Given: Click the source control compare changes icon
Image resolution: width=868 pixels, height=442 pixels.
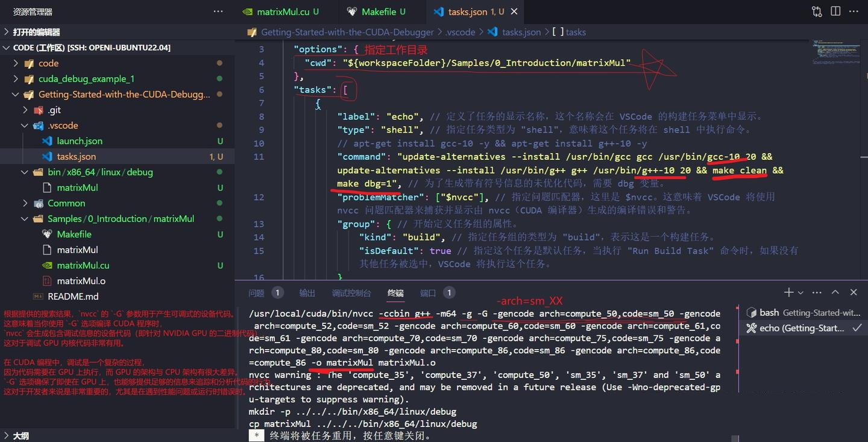Looking at the screenshot, I should (817, 11).
